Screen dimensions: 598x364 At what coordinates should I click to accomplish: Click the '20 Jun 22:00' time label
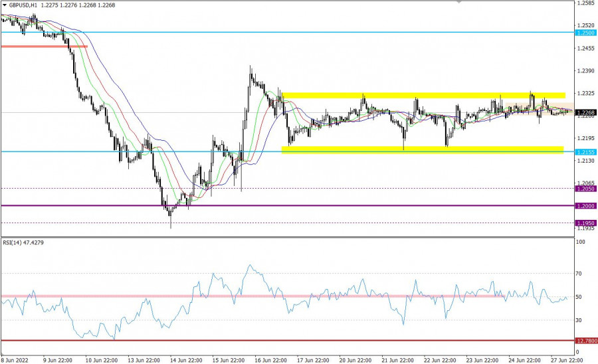pyautogui.click(x=355, y=360)
